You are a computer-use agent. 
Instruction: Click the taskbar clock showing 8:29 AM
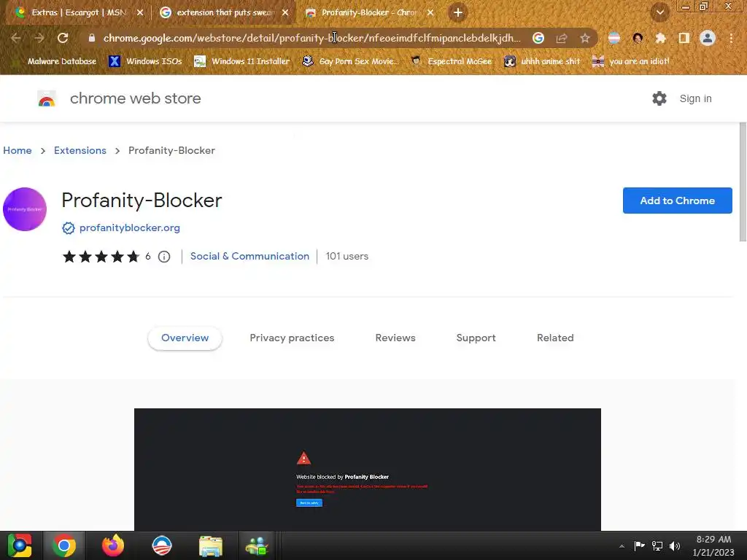pyautogui.click(x=713, y=545)
